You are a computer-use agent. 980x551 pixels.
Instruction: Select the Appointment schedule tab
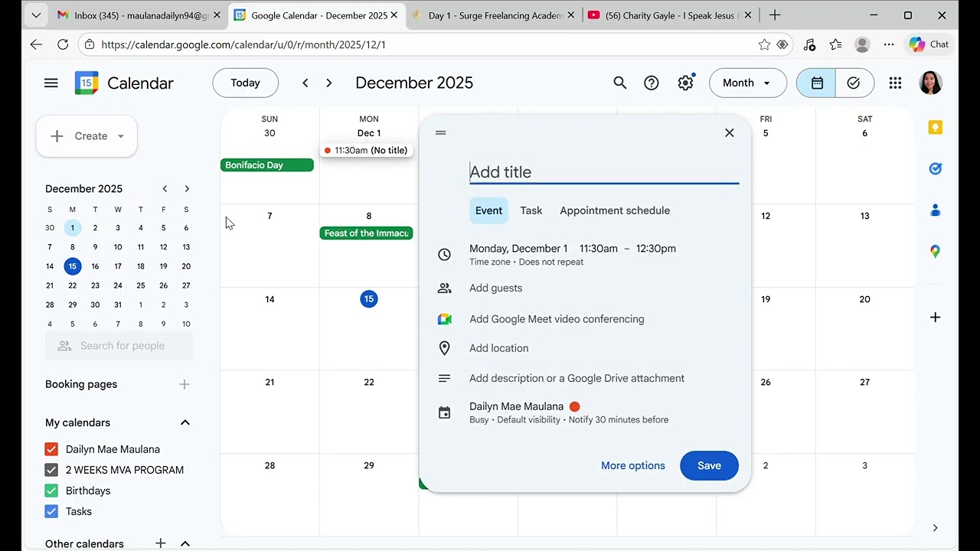pyautogui.click(x=615, y=210)
